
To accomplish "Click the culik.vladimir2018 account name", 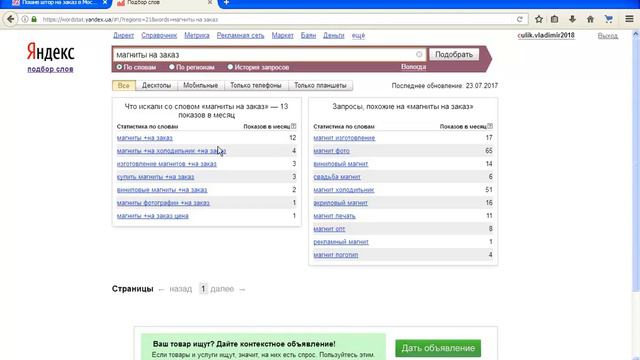I will pos(546,36).
